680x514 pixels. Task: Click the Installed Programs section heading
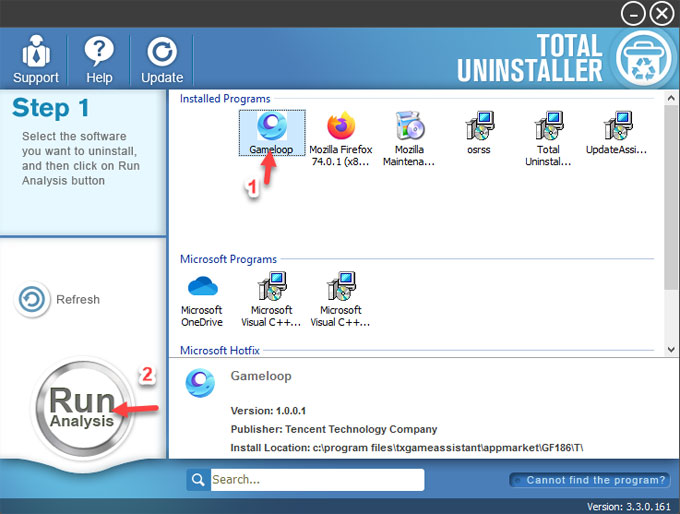(225, 99)
